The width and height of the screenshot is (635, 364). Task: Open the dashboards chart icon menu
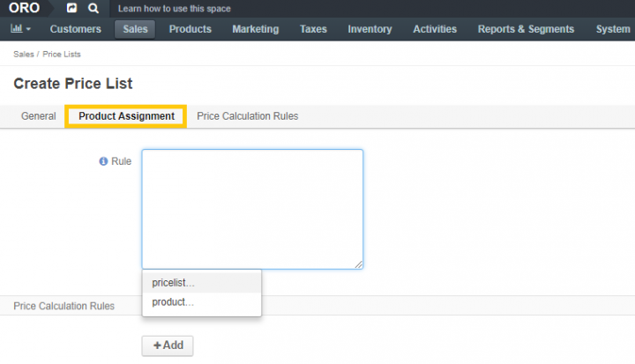point(16,28)
